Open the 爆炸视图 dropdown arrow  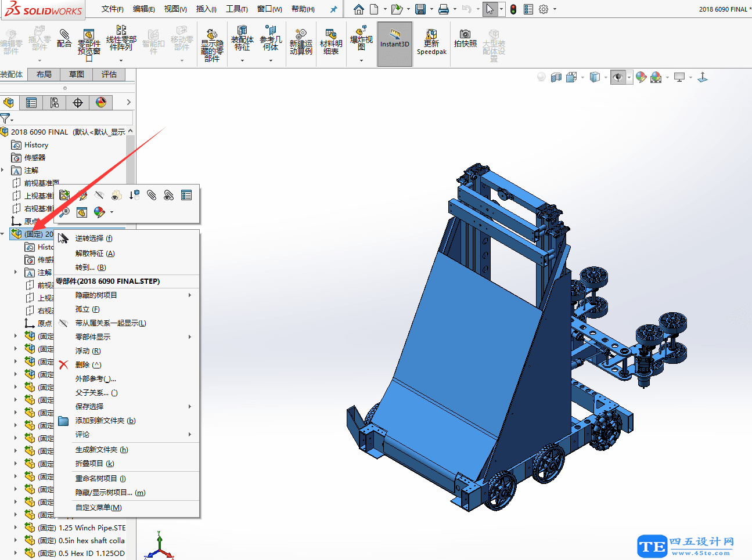(361, 60)
